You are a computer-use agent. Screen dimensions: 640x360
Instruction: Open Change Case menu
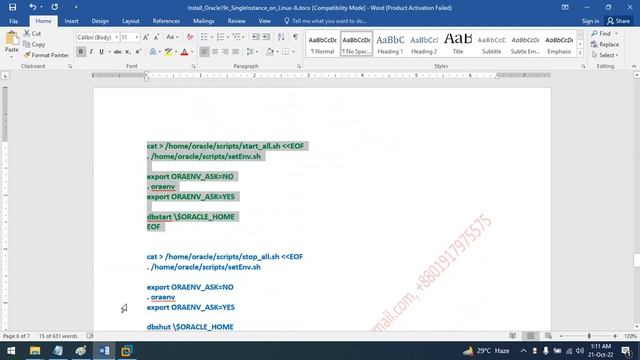[172, 37]
